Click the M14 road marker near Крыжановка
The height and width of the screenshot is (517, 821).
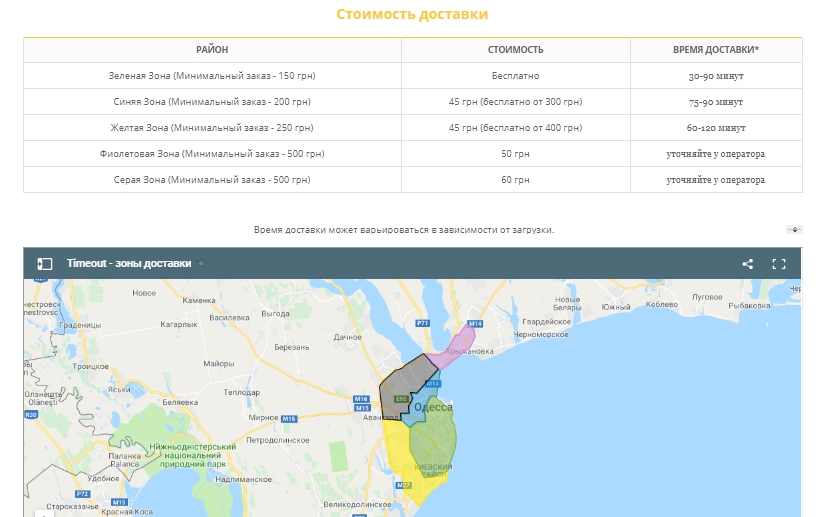point(475,324)
